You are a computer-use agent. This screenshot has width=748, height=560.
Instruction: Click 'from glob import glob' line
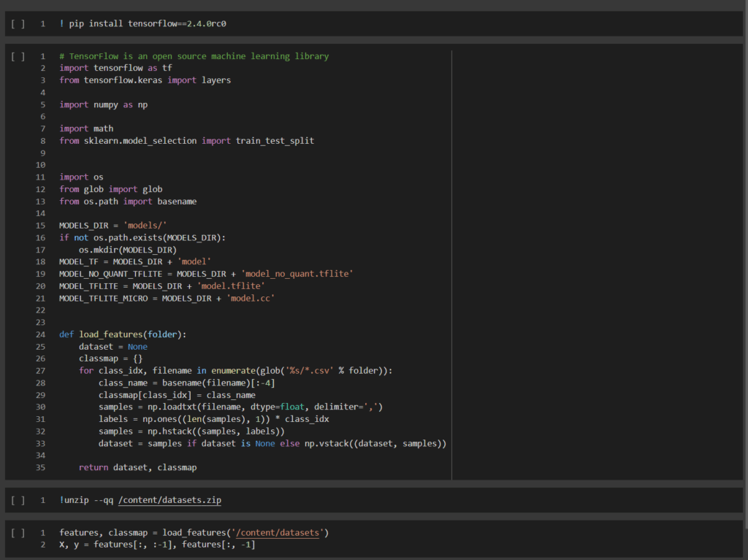(111, 189)
